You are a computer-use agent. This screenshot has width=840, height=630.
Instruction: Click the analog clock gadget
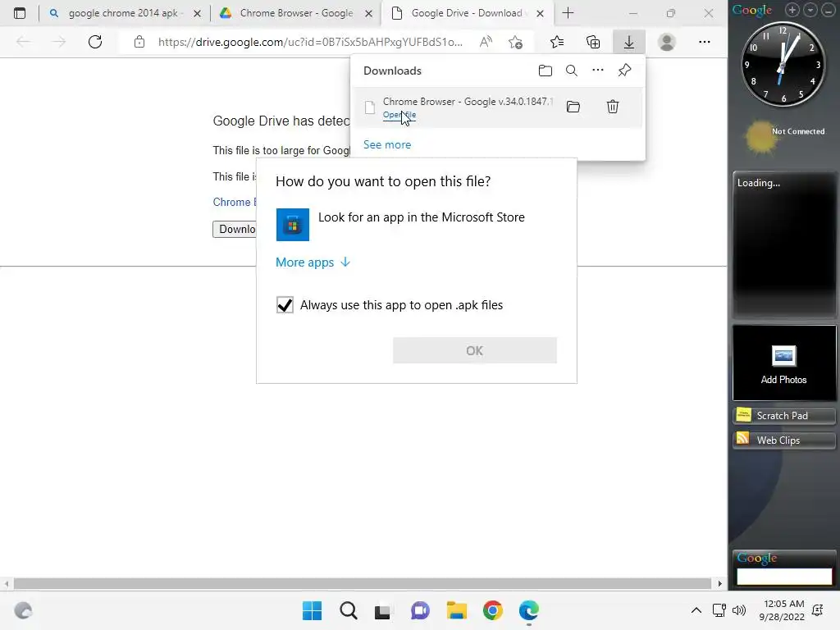tap(783, 64)
